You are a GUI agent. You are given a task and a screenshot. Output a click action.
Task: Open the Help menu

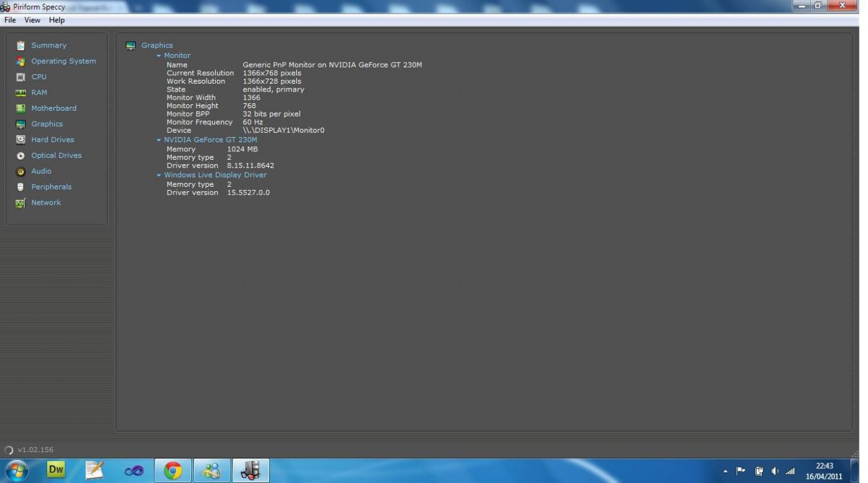[x=57, y=20]
